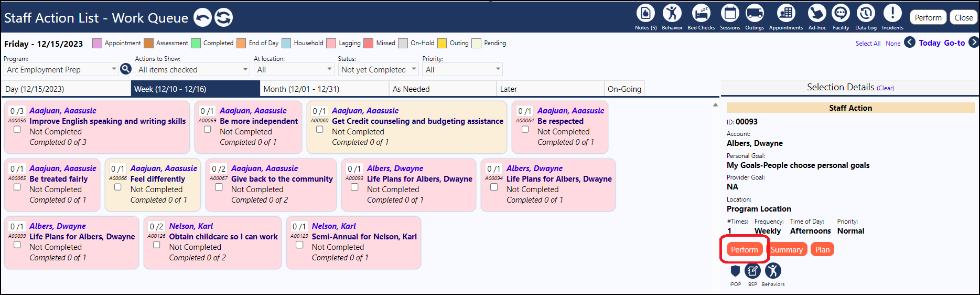
Task: Click the Missed legend swatch
Action: 368,43
